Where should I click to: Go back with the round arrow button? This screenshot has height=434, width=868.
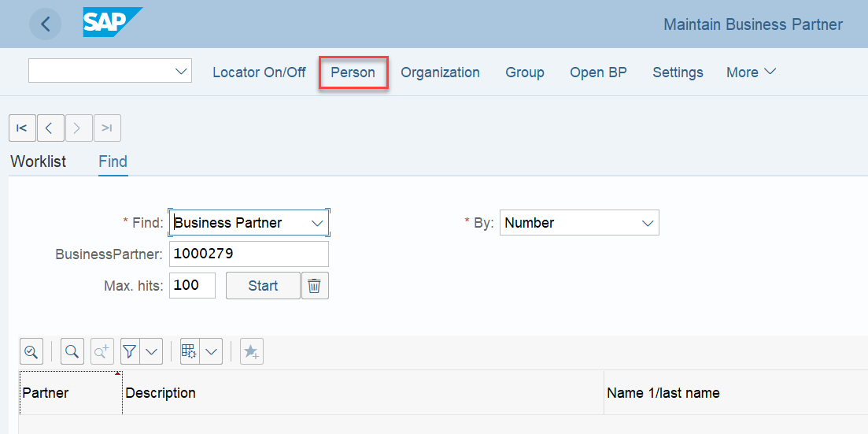point(46,24)
